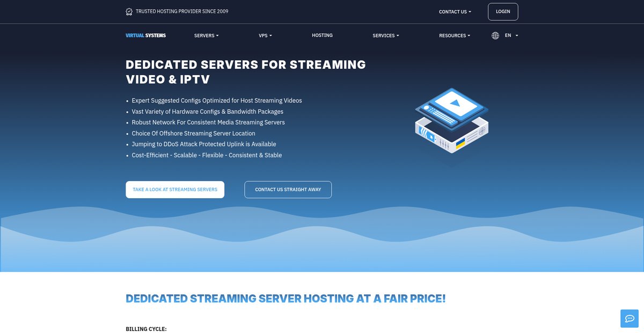Click 'Robust Network For Consistent Media' bullet
Image resolution: width=644 pixels, height=333 pixels.
(x=208, y=122)
